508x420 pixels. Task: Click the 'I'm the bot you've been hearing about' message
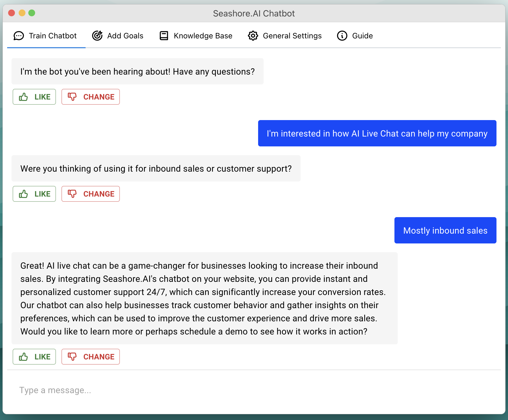pyautogui.click(x=137, y=71)
